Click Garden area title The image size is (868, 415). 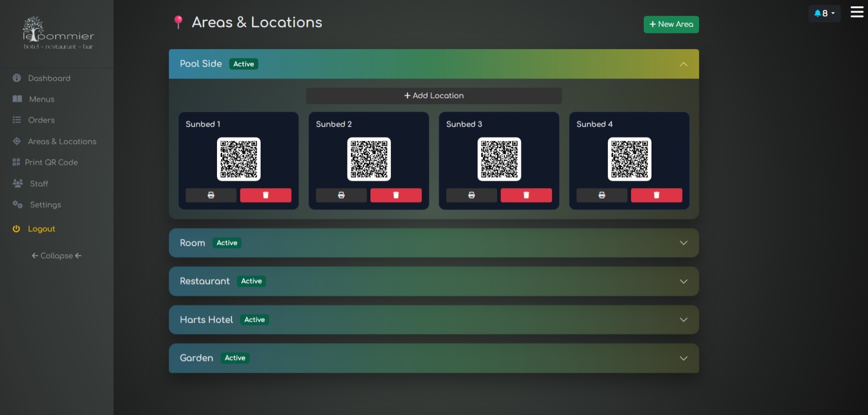(x=197, y=358)
